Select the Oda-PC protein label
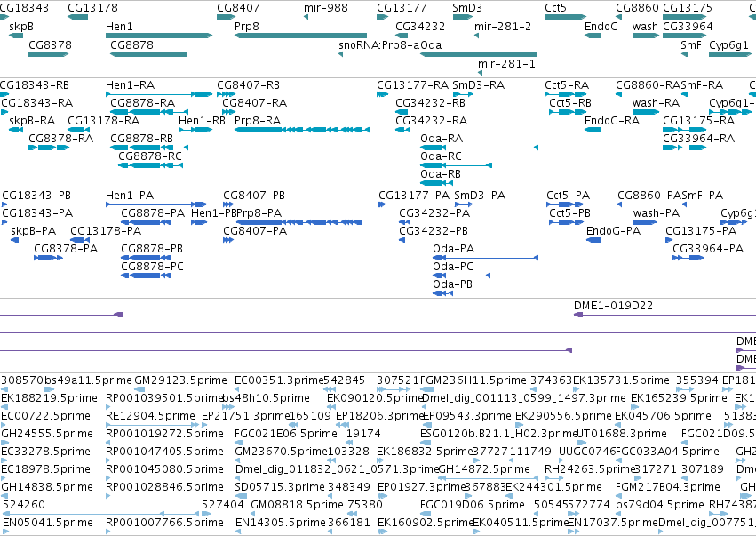This screenshot has height=536, width=756. [x=453, y=266]
